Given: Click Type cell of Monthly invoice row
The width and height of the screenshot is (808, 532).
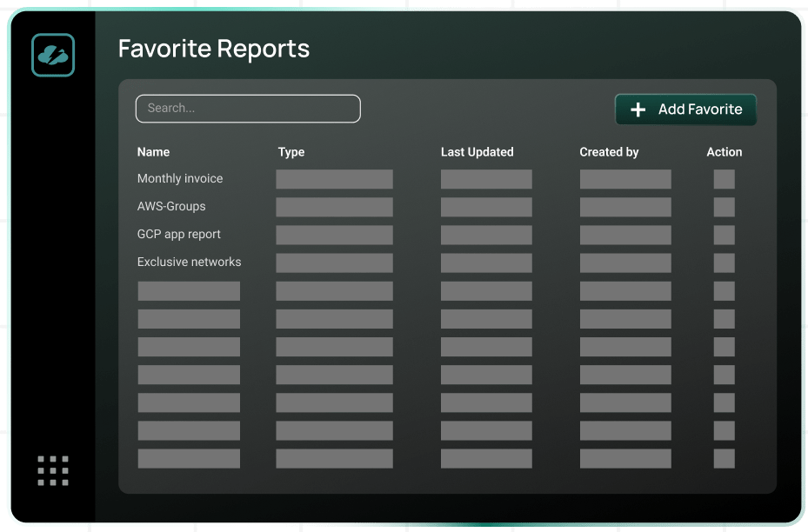Looking at the screenshot, I should (x=334, y=179).
